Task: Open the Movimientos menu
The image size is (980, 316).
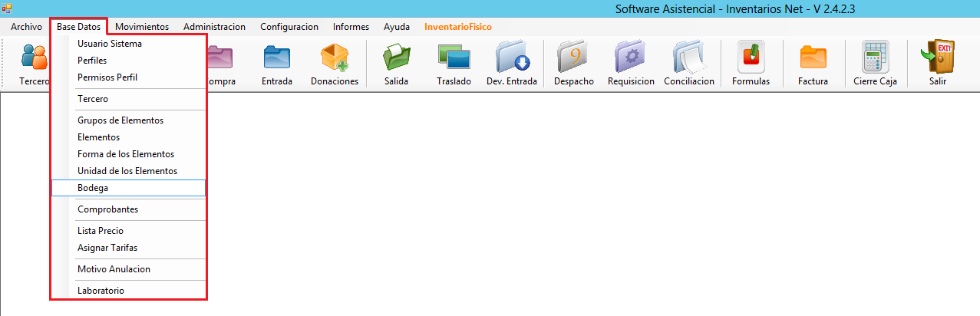Action: [142, 27]
